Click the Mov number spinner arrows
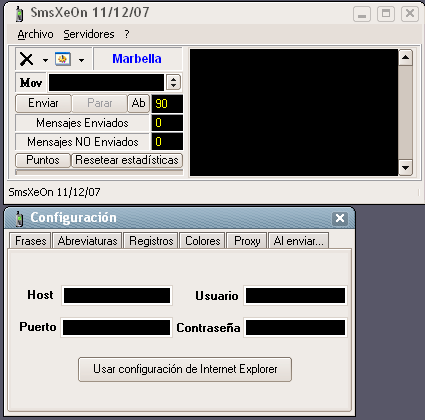The width and height of the screenshot is (425, 420). click(x=173, y=82)
